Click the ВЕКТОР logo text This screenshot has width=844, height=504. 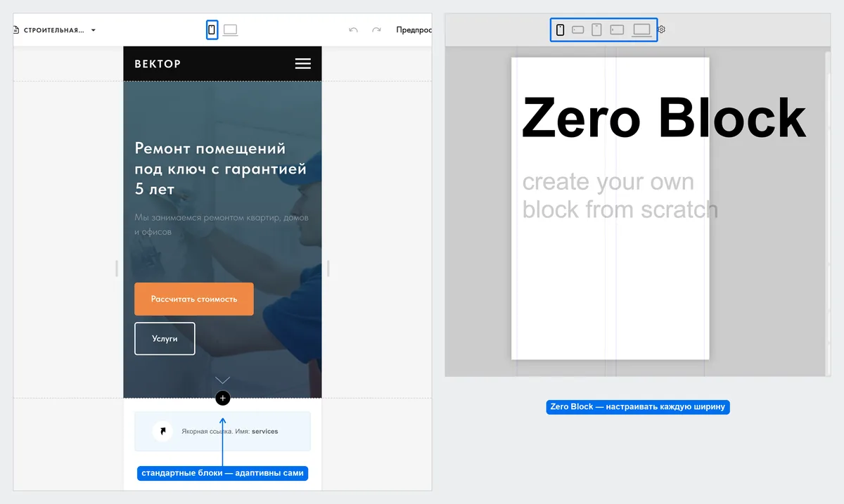158,64
